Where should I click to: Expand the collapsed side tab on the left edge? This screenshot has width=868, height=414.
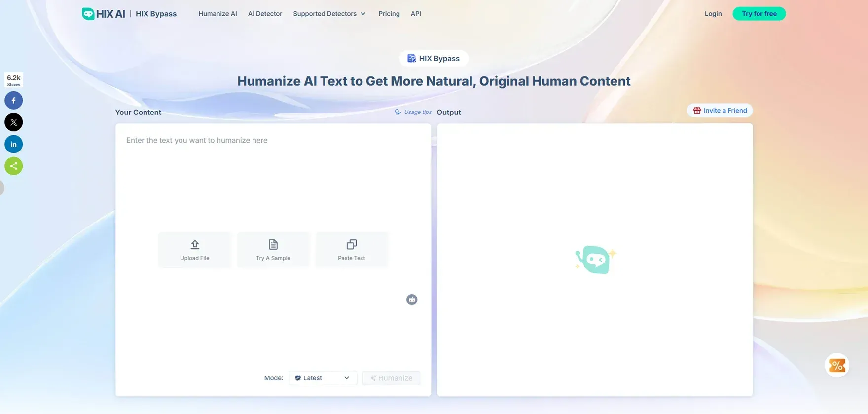click(2, 188)
